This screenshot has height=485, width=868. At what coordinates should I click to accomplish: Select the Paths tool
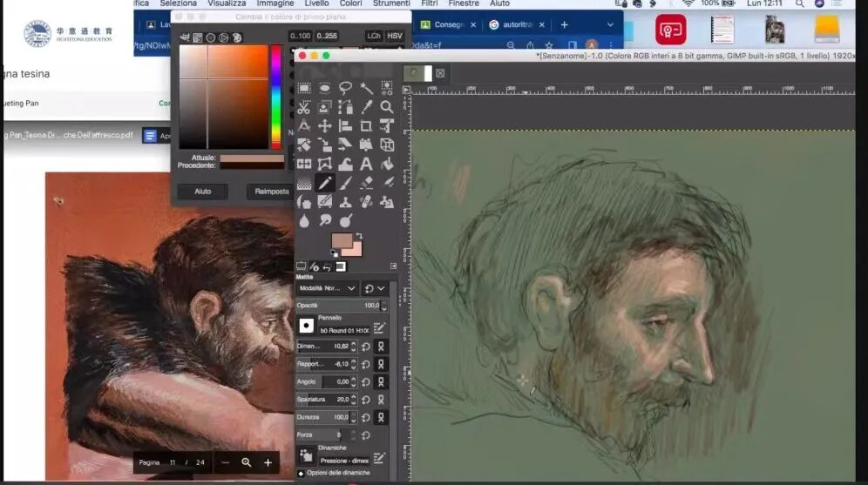pos(345,107)
